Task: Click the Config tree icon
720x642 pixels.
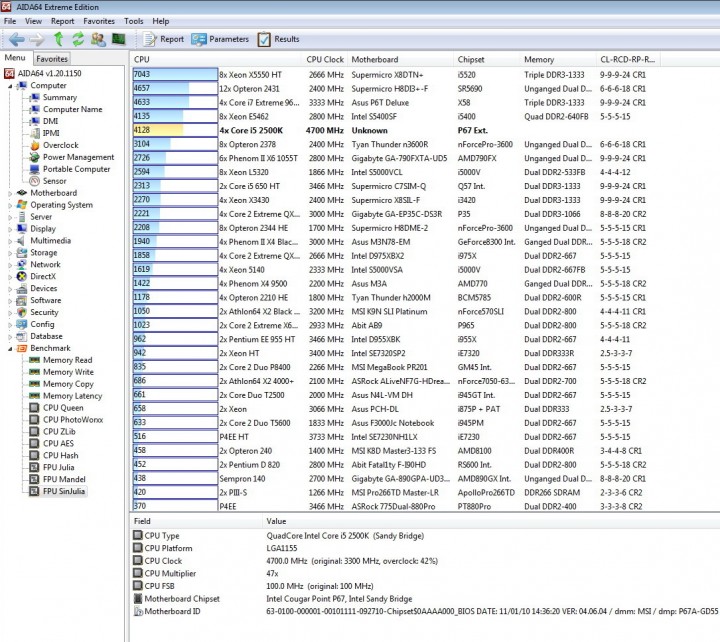Action: click(x=22, y=324)
